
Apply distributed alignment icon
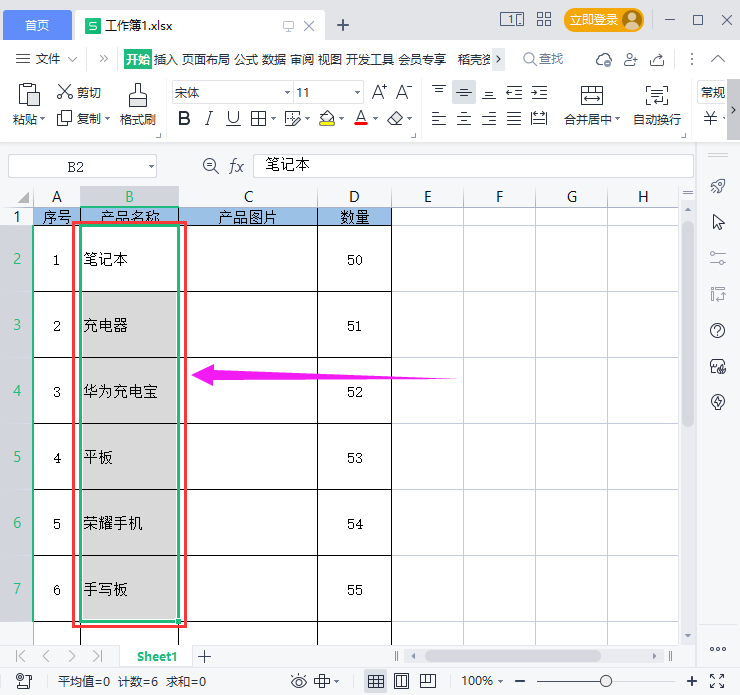pos(539,118)
